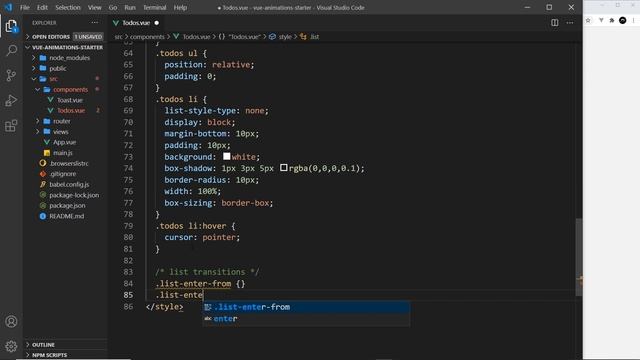The width and height of the screenshot is (640, 360).
Task: Open the Run and Debug view
Action: (11, 100)
